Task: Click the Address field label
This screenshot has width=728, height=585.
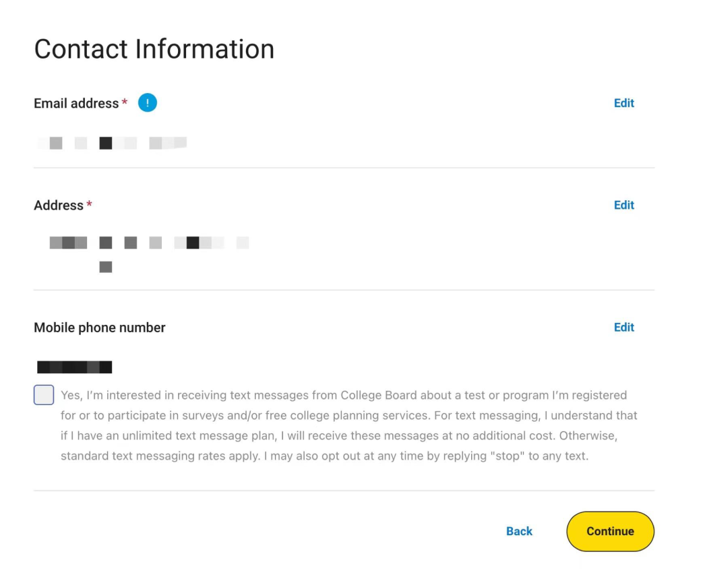Action: 59,205
